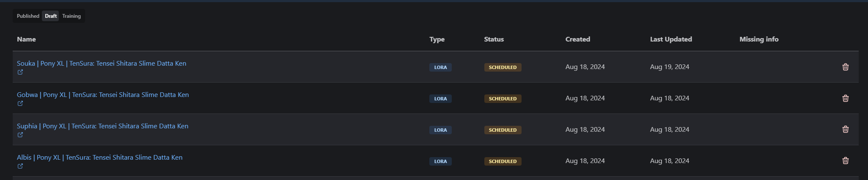Viewport: 868px width, 180px height.
Task: Click the LORA badge in Gobwa row
Action: tap(440, 99)
